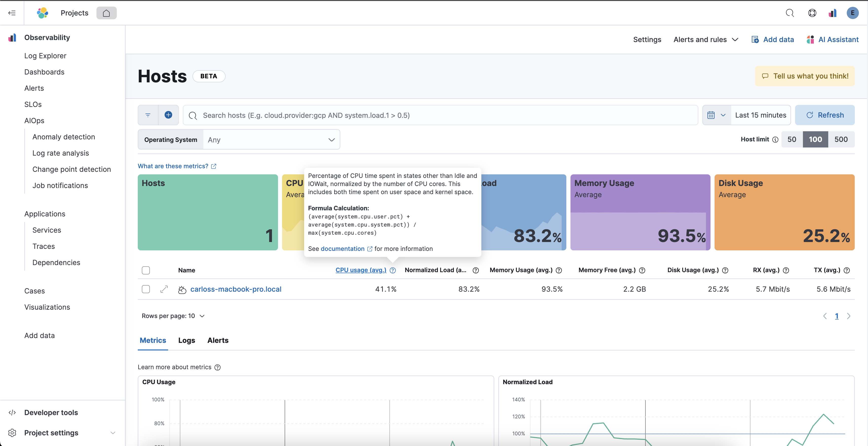Expand host details flyout for carloss-macbook-pro
The image size is (868, 446).
(x=164, y=289)
